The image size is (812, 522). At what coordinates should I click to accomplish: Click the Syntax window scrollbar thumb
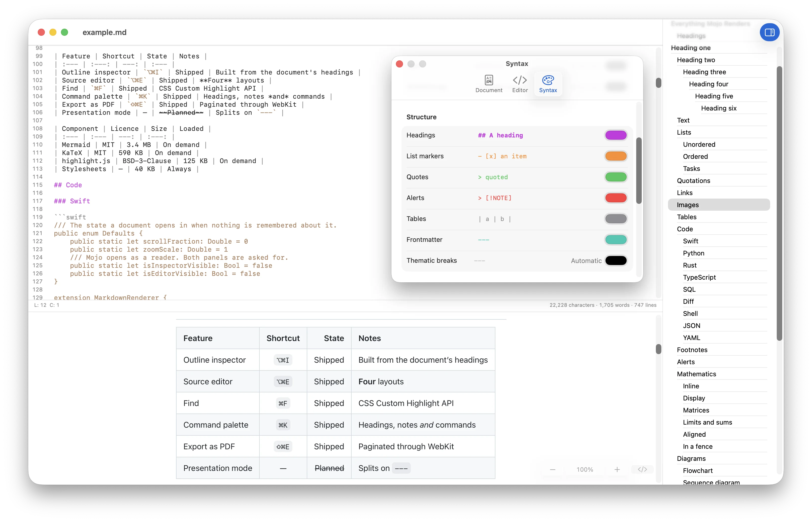click(639, 170)
